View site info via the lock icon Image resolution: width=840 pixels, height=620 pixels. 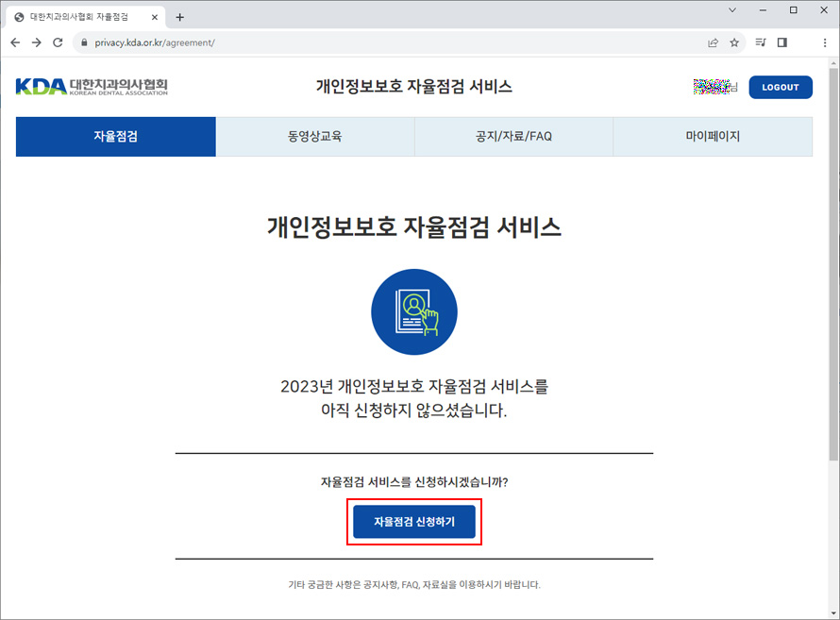83,42
